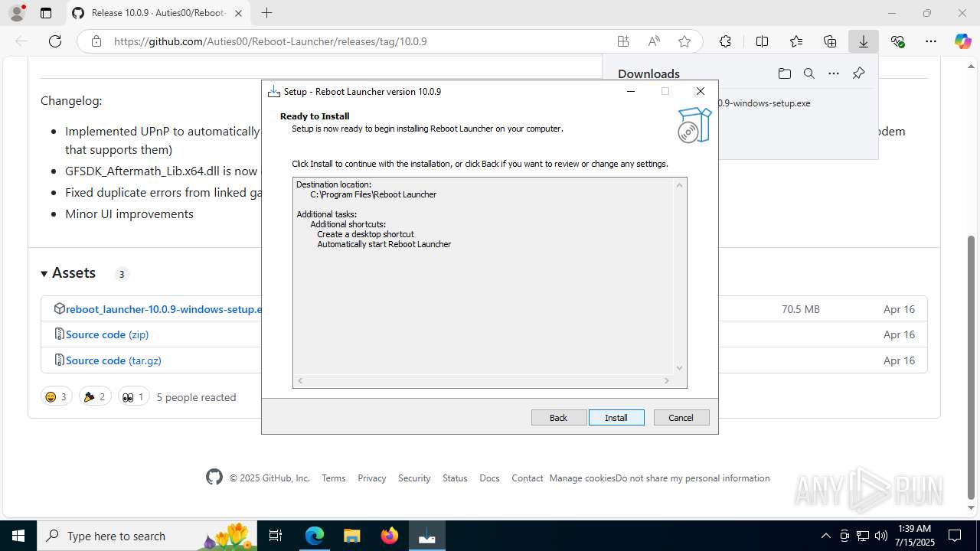Pin the Downloads panel
Viewport: 980px width, 551px height.
tap(858, 73)
